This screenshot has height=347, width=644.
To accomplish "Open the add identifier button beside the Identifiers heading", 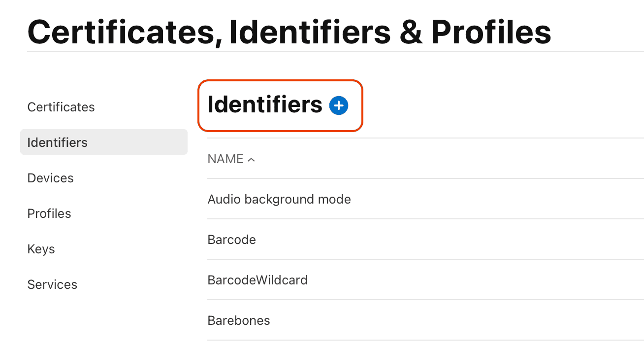I will click(338, 105).
